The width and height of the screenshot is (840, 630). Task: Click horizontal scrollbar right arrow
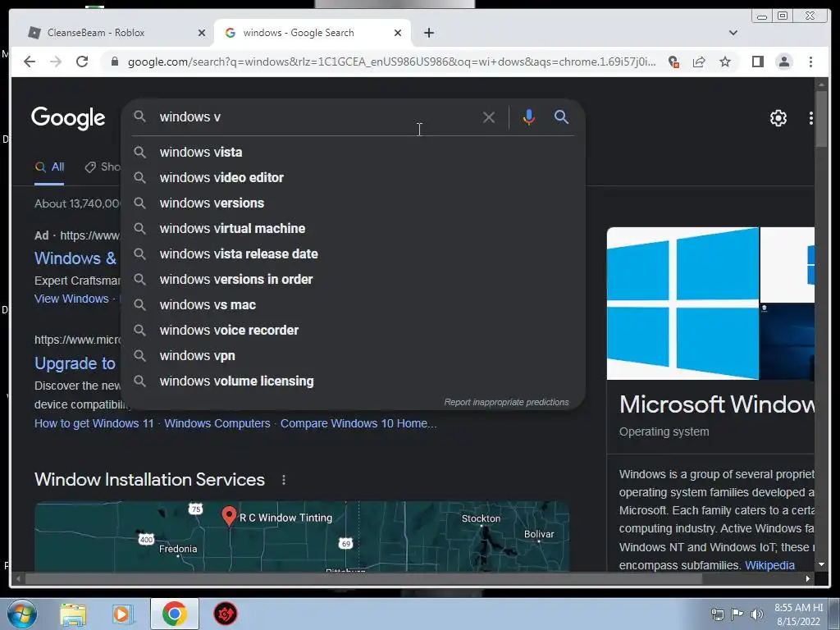pyautogui.click(x=808, y=578)
